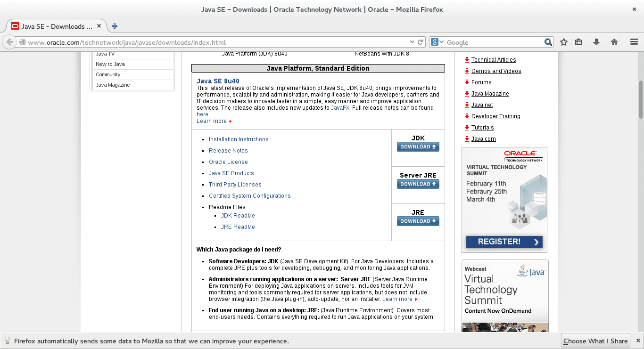This screenshot has width=644, height=349.
Task: Open Technical Articles link
Action: 494,60
